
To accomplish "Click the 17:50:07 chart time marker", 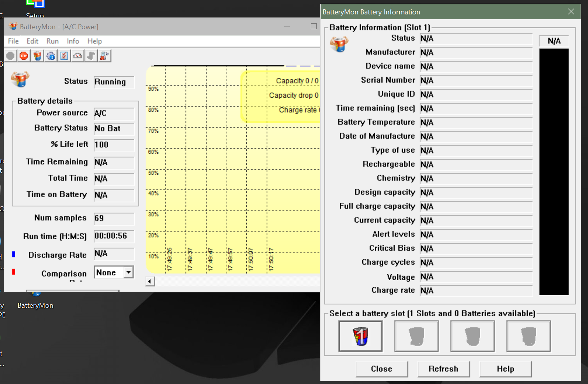I will click(251, 260).
